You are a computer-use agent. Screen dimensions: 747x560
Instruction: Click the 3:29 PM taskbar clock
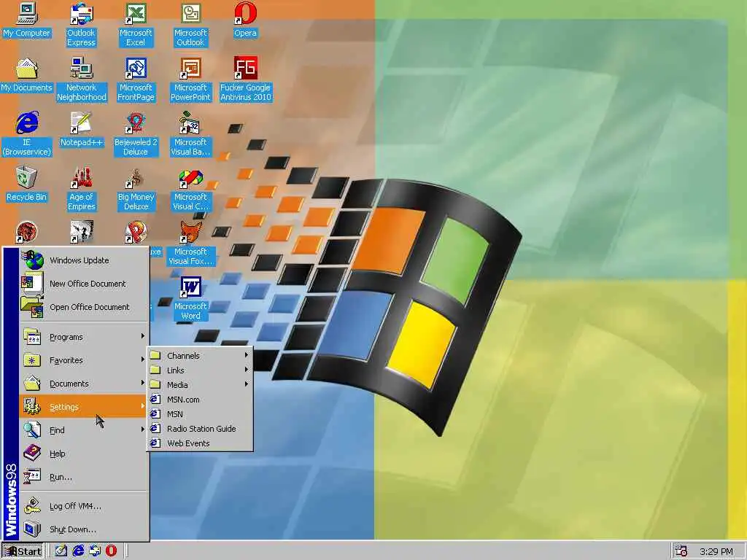click(x=716, y=551)
